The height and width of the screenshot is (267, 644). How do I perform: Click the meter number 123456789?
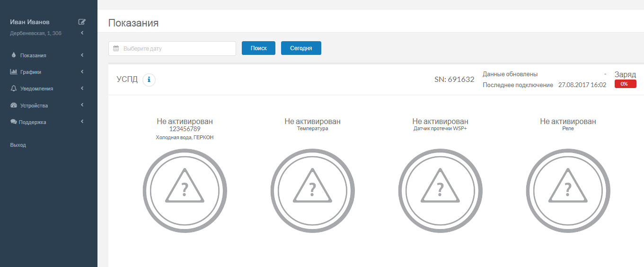(185, 129)
